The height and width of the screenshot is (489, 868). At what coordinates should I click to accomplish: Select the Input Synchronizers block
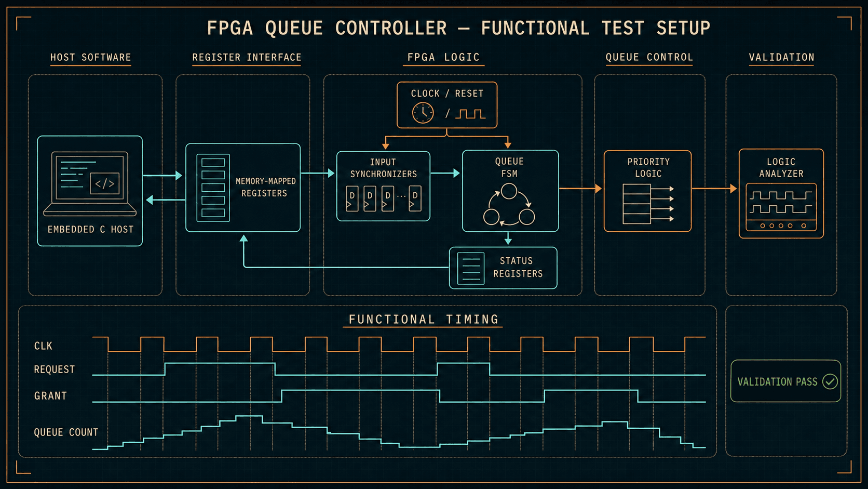383,186
